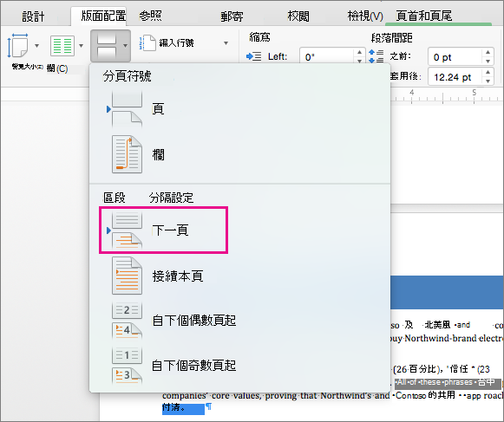This screenshot has height=422, width=504.
Task: Expand the columns dropdown arrow
Action: click(81, 46)
